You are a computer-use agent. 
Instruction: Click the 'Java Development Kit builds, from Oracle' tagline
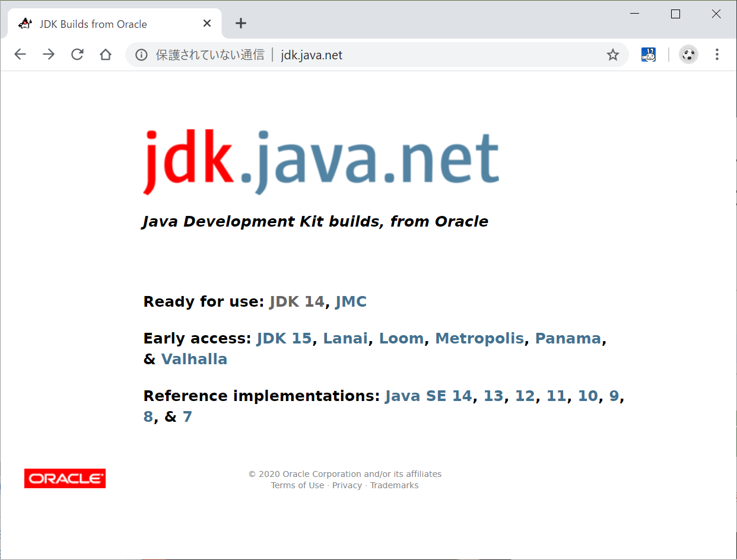pyautogui.click(x=315, y=221)
